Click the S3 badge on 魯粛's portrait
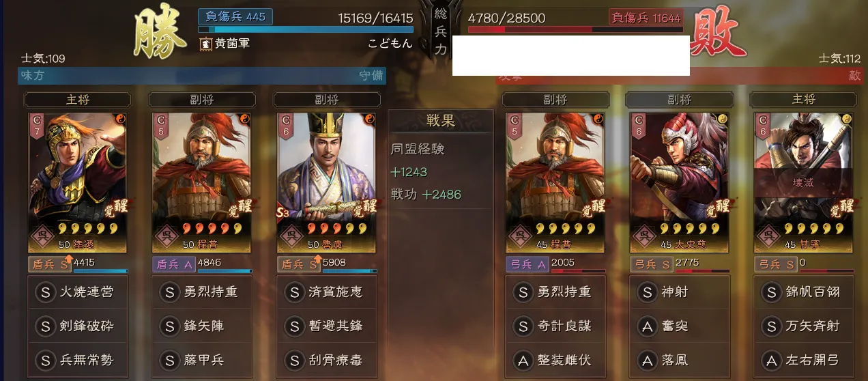Screen dimensions: 868x381 click(282, 213)
